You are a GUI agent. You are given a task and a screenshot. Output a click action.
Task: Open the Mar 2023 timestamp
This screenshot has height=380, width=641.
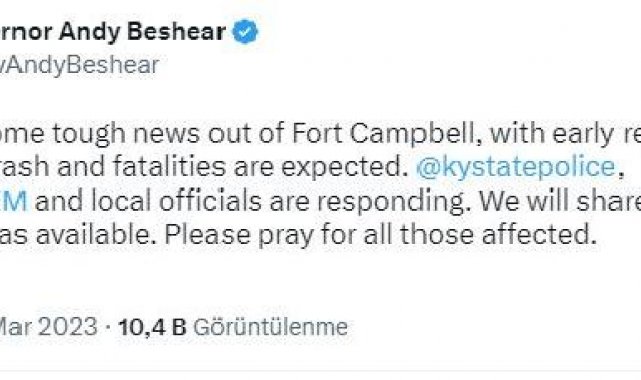tap(49, 327)
